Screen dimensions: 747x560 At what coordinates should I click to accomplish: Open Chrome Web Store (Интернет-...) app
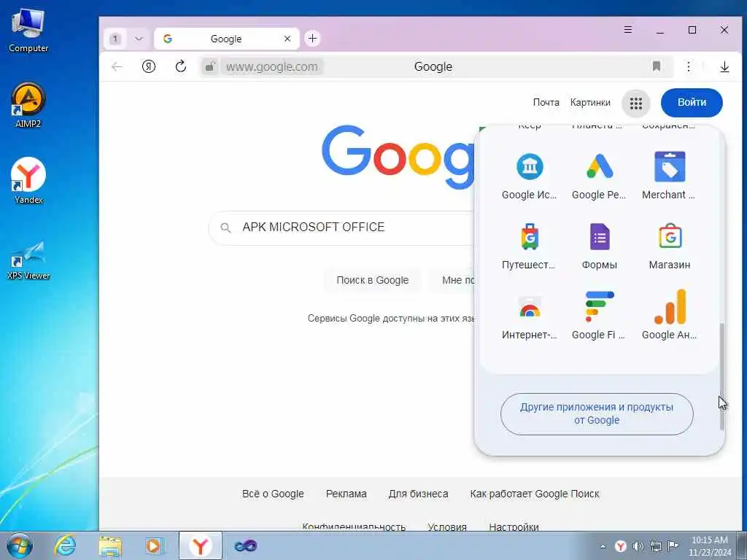[530, 315]
